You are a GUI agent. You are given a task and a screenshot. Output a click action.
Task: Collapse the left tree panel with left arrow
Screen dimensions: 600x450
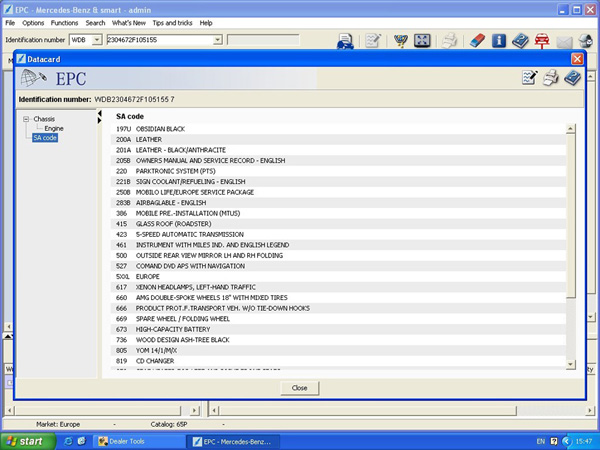pyautogui.click(x=99, y=113)
